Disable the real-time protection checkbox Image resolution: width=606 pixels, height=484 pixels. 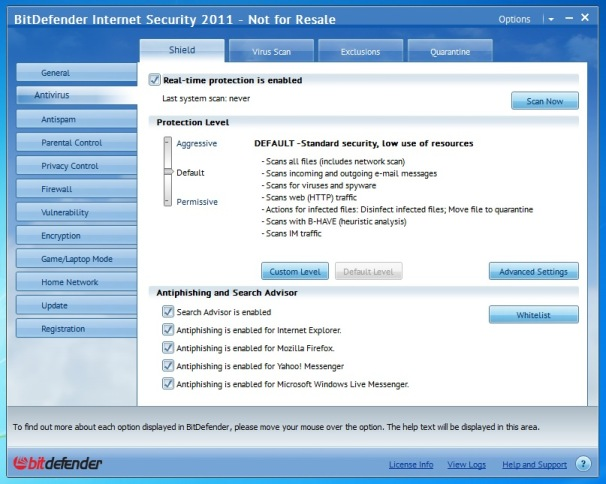coord(155,80)
